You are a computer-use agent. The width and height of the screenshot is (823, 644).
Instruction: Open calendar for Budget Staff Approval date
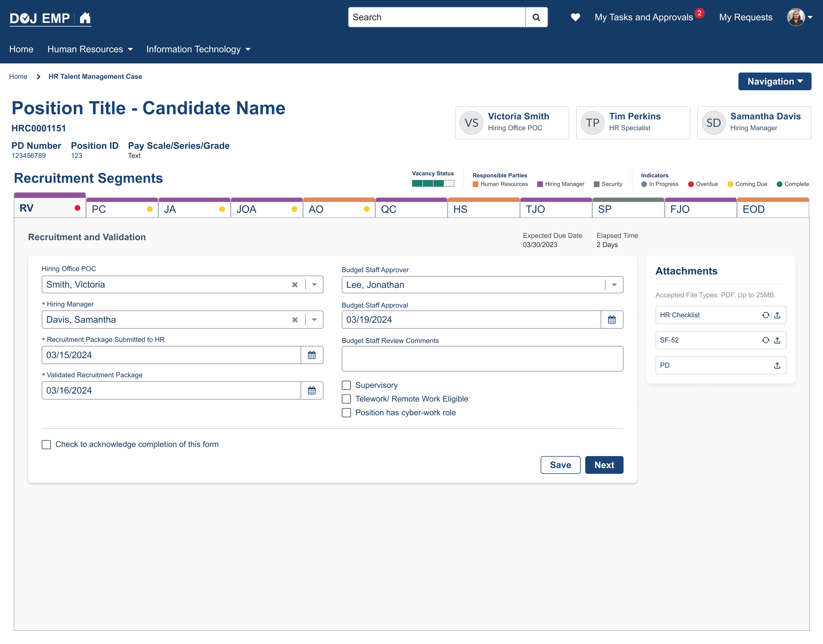click(x=612, y=320)
